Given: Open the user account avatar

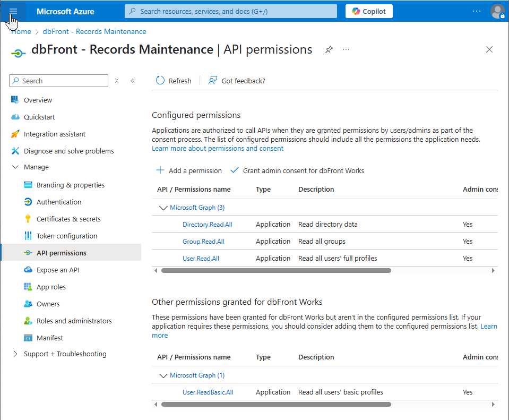Looking at the screenshot, I should click(x=497, y=11).
